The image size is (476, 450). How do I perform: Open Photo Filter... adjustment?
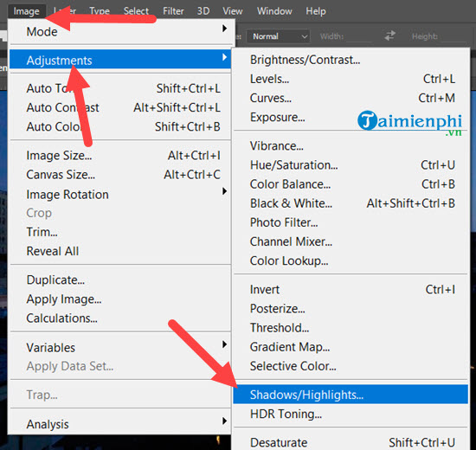click(x=351, y=222)
